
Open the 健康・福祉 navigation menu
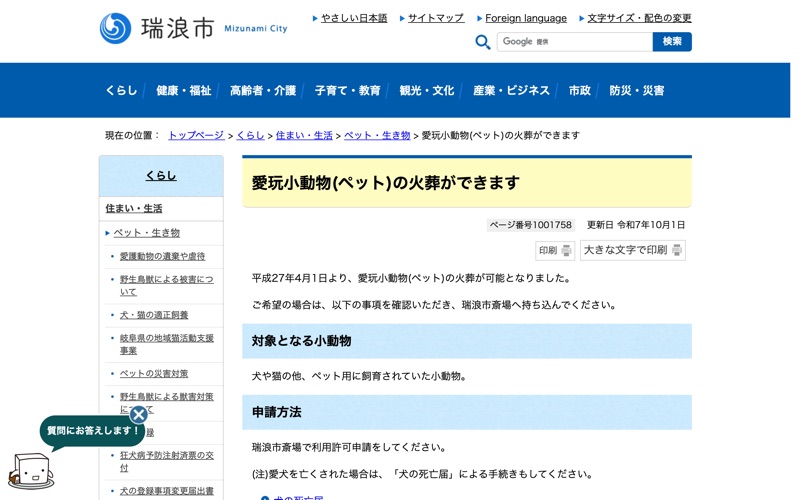[x=184, y=90]
